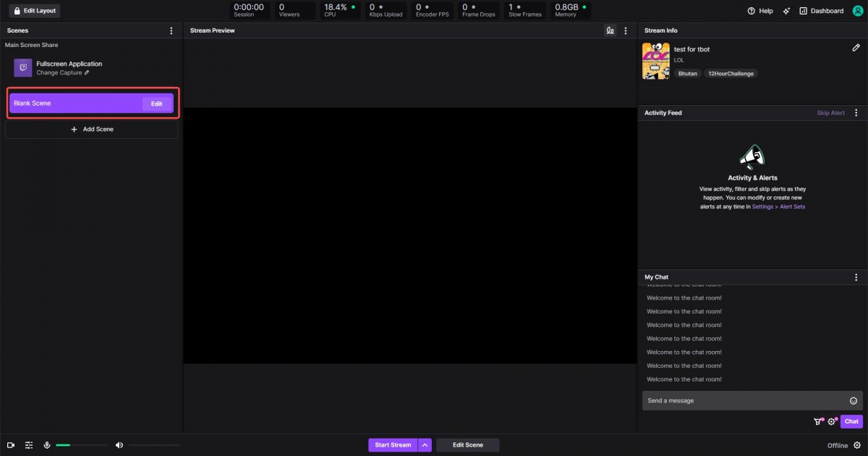Add a new scene with Add Scene
The width and height of the screenshot is (868, 456).
coord(92,129)
